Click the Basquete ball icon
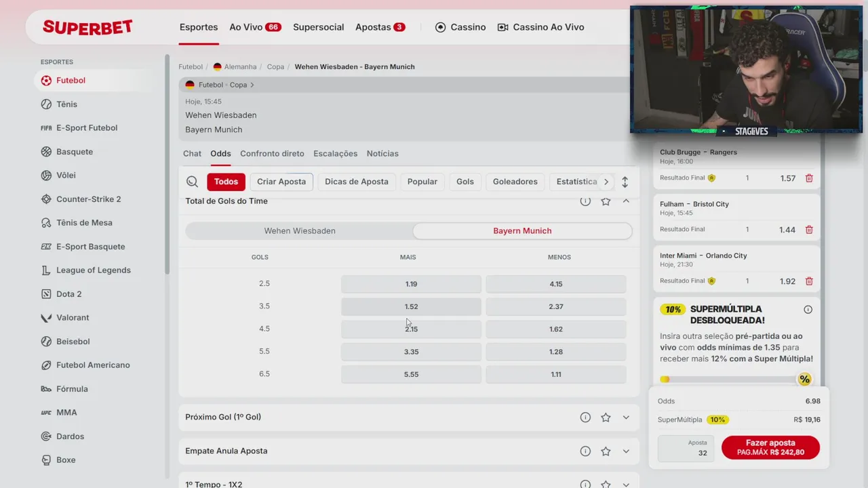 (46, 152)
